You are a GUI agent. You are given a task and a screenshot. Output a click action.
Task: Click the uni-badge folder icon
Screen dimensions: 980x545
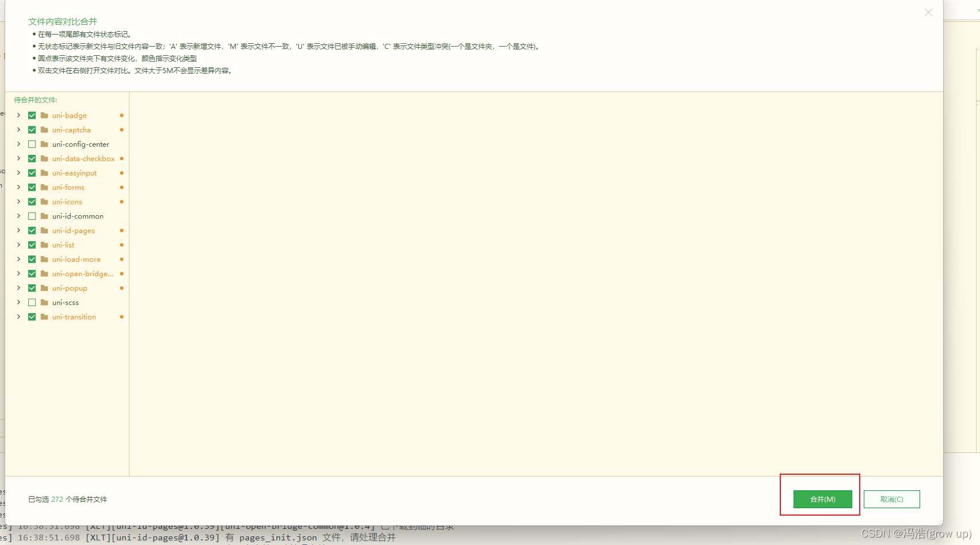pyautogui.click(x=44, y=115)
